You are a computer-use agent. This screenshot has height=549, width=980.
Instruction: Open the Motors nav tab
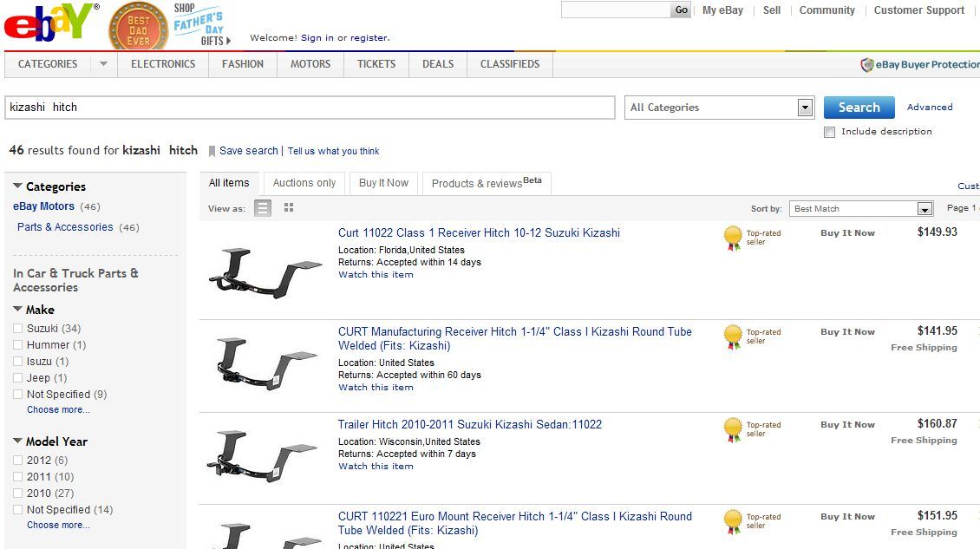pos(310,64)
